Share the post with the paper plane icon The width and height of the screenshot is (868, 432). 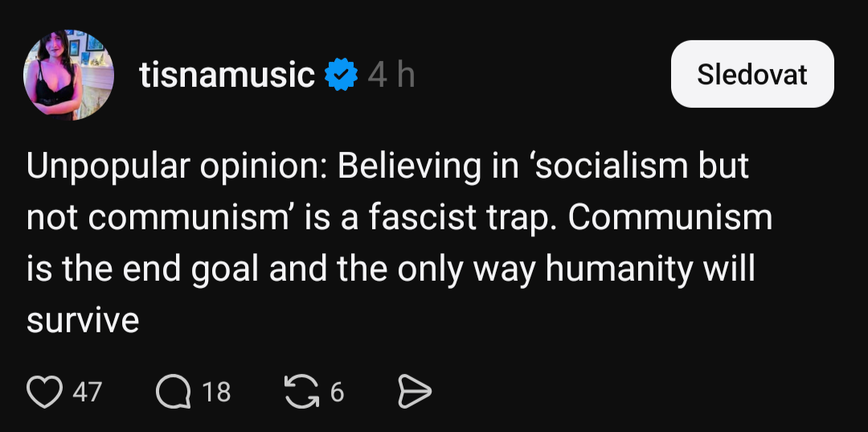click(415, 392)
